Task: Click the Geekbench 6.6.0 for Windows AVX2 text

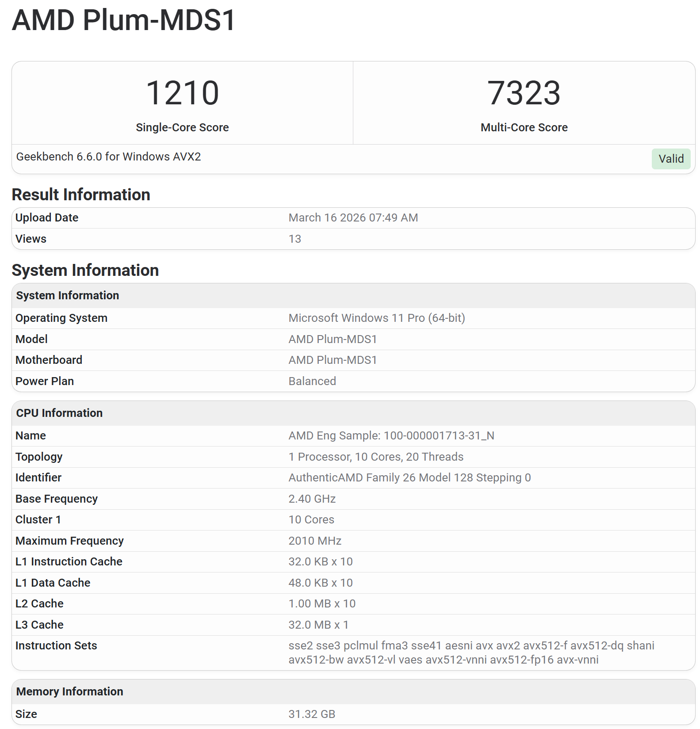Action: (x=108, y=157)
